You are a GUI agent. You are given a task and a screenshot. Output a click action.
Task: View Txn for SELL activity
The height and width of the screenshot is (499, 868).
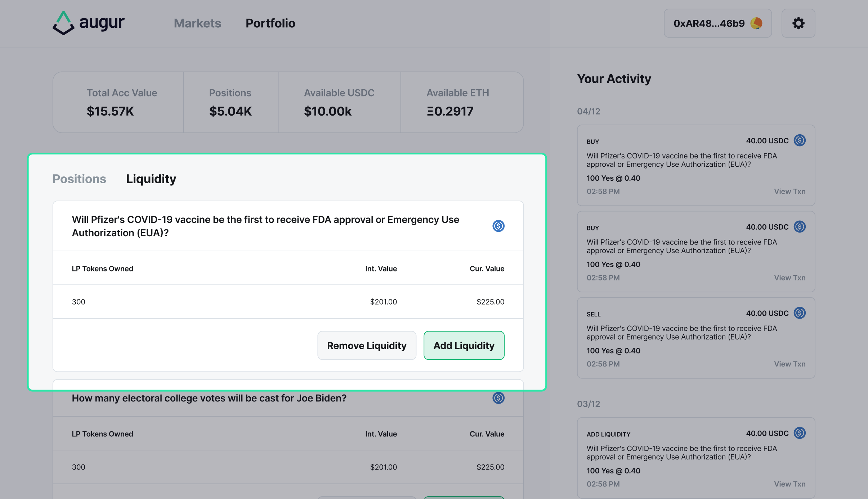pos(789,364)
